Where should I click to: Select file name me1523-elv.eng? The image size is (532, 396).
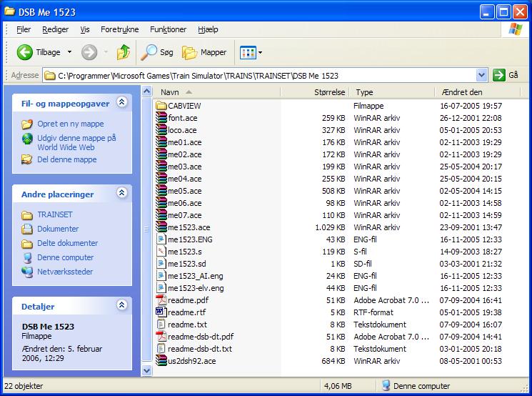196,288
